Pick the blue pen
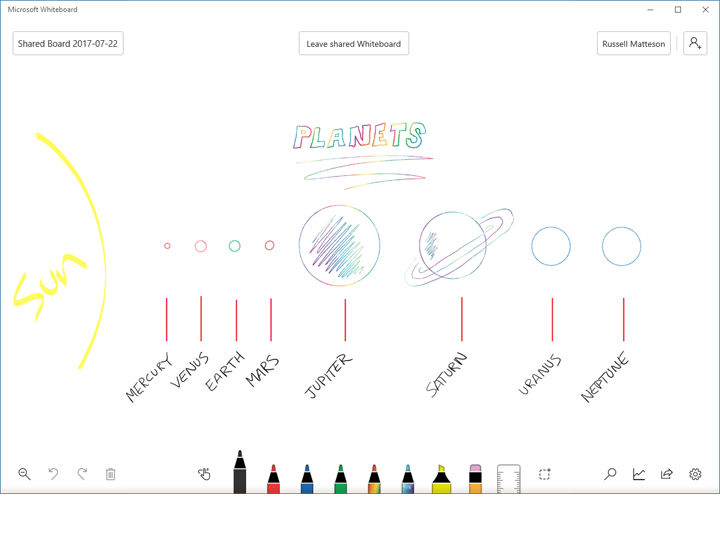The width and height of the screenshot is (720, 540). (307, 478)
